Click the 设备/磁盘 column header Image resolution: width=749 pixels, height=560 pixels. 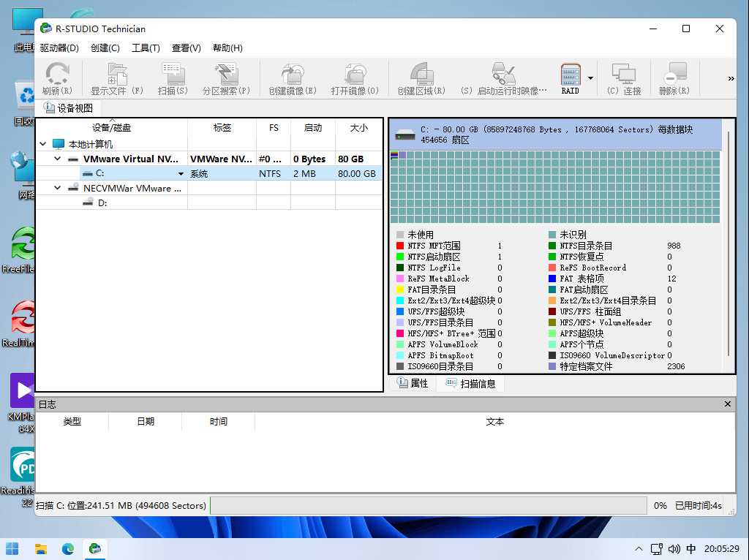click(112, 128)
